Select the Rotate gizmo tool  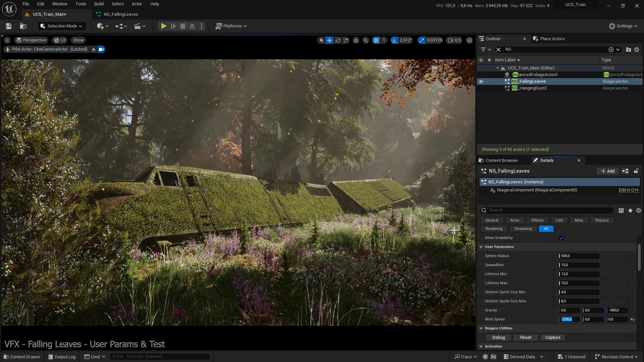pyautogui.click(x=338, y=40)
